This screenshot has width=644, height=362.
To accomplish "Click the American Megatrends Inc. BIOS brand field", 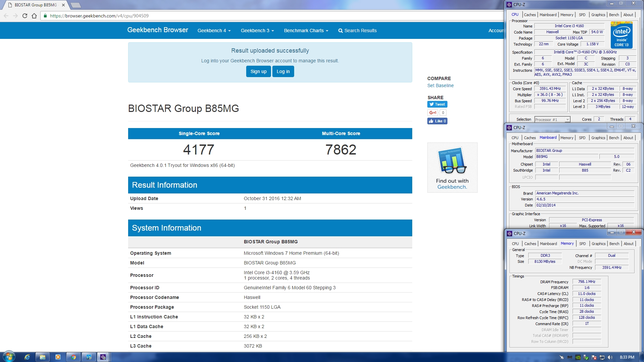I will coord(585,193).
